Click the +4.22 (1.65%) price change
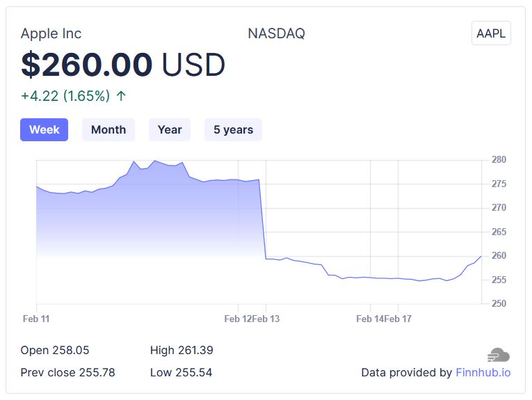This screenshot has width=532, height=400. pos(65,96)
